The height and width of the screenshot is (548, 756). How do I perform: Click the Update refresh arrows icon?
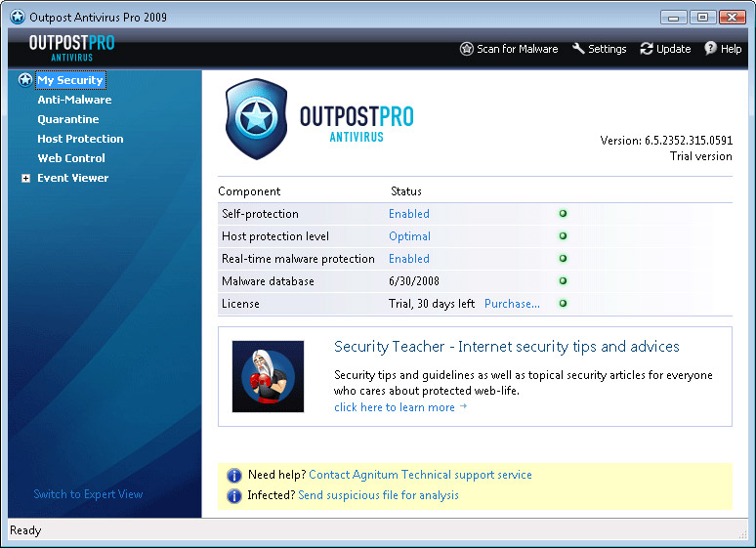pos(647,49)
